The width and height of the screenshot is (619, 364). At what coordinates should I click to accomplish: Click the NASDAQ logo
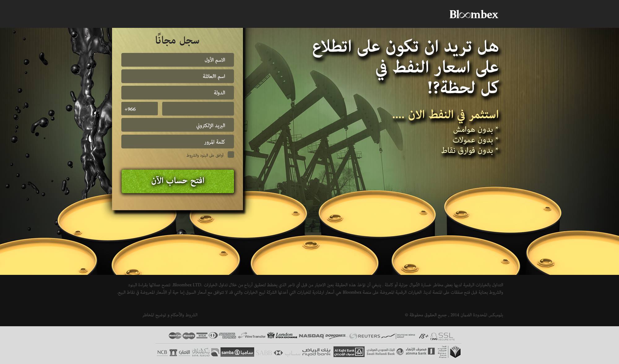(x=311, y=336)
